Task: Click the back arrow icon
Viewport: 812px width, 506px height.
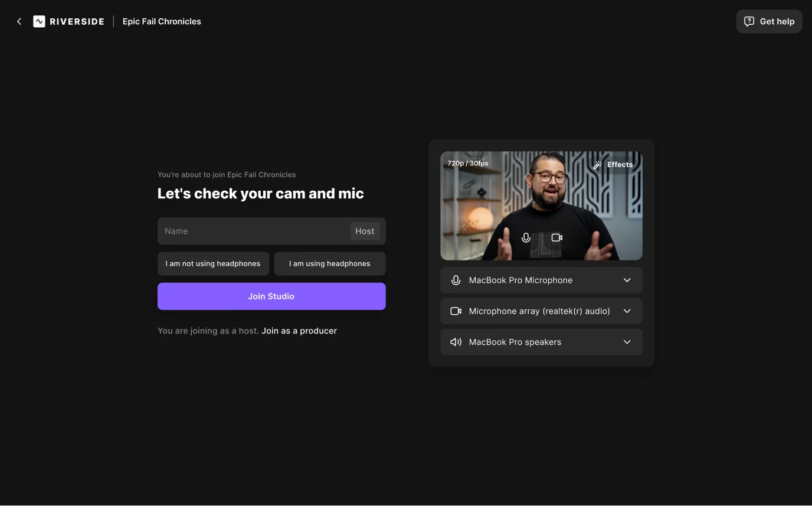Action: [x=19, y=21]
